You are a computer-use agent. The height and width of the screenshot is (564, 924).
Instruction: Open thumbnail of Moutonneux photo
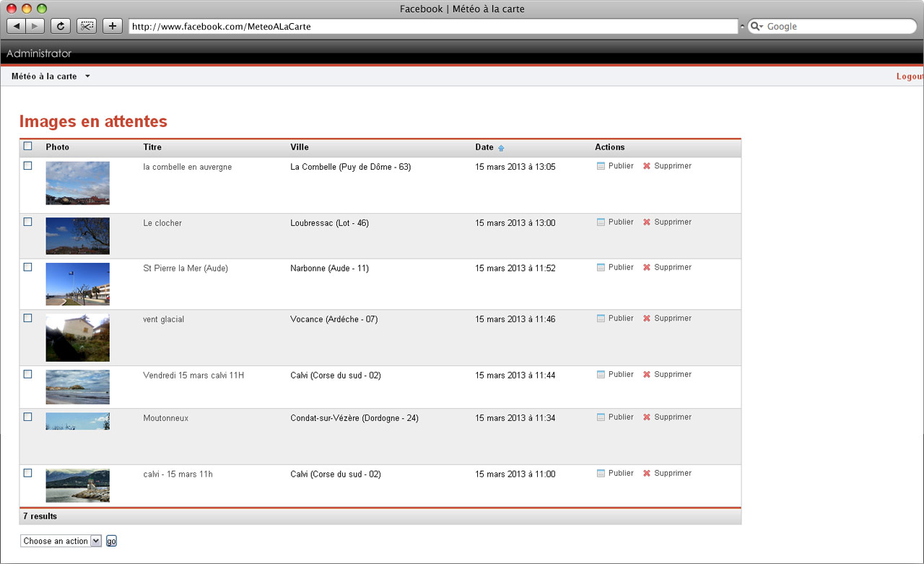tap(78, 422)
